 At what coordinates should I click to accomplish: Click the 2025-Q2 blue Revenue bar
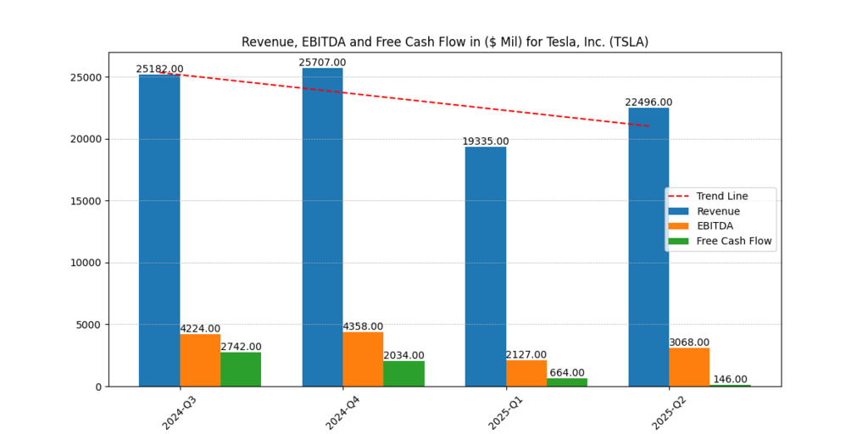pos(648,247)
